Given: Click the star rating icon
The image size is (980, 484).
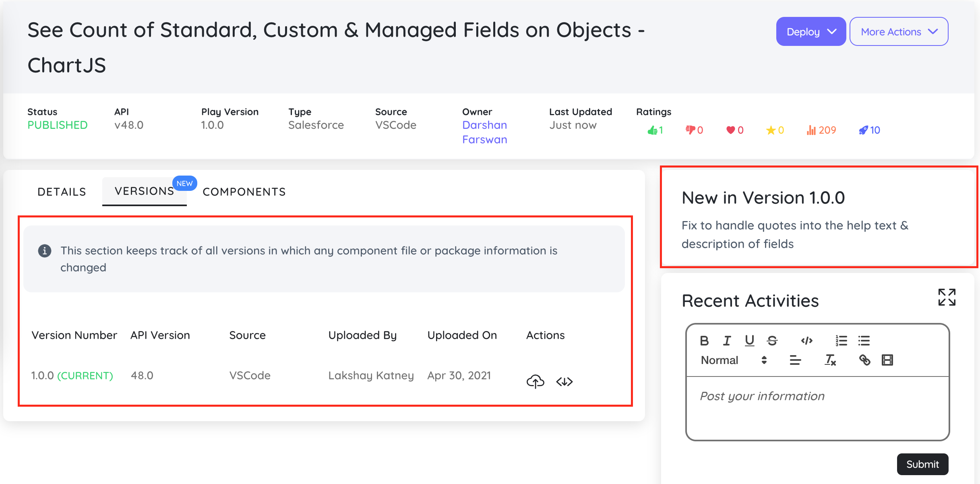Looking at the screenshot, I should 771,130.
